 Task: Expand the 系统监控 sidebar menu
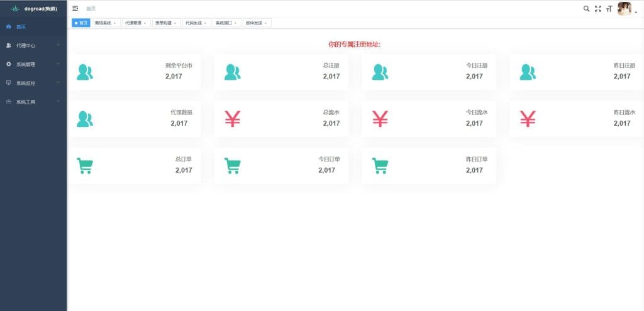click(x=33, y=83)
